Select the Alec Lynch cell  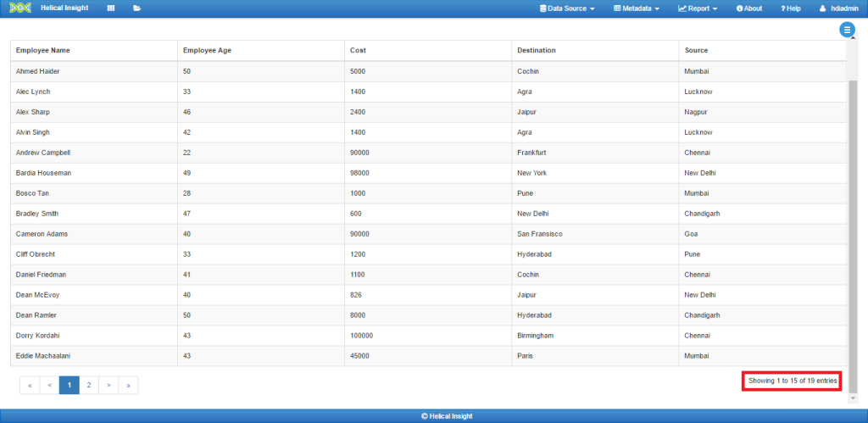[x=94, y=92]
